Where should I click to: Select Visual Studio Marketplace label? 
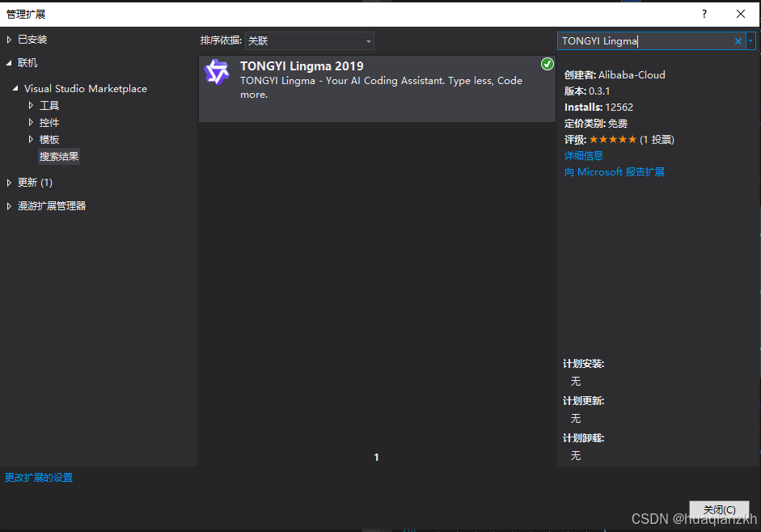(x=86, y=88)
